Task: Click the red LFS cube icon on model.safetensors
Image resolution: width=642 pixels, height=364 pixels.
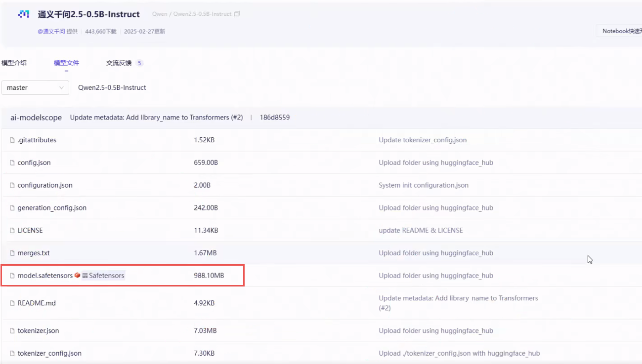Action: click(78, 276)
